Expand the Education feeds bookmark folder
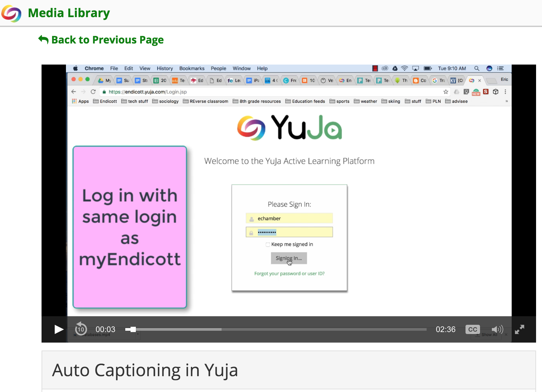The image size is (542, 392). coord(305,101)
